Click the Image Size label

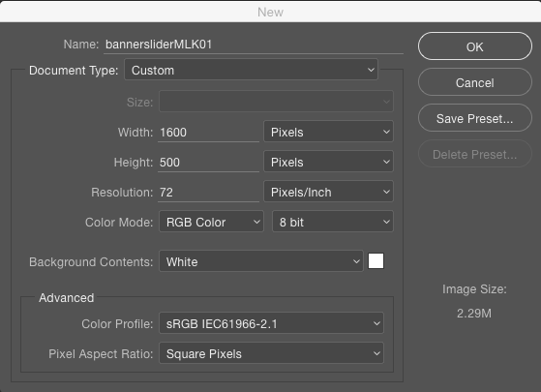pyautogui.click(x=474, y=289)
